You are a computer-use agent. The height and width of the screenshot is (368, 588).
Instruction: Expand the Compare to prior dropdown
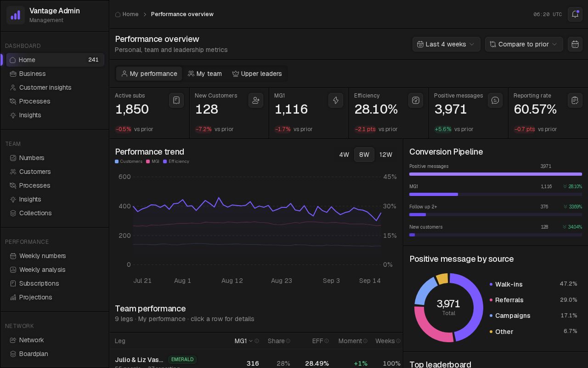524,44
